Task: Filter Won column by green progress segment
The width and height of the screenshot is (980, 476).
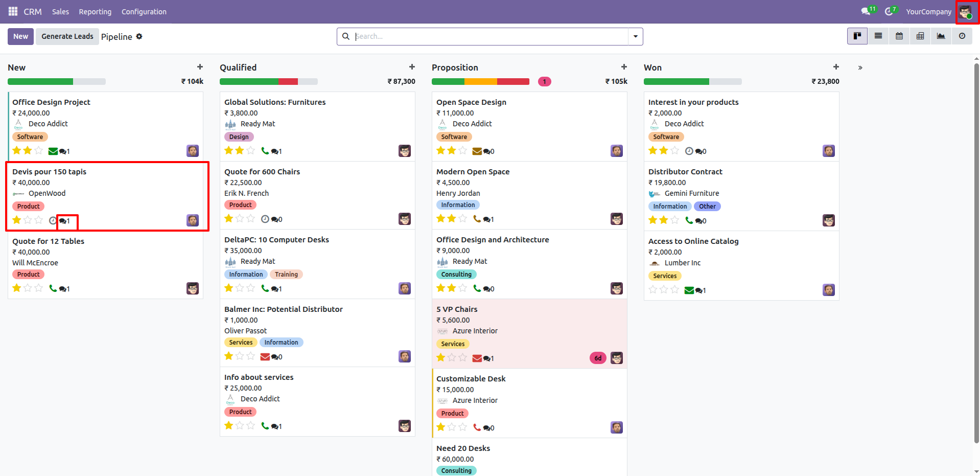Action: pyautogui.click(x=676, y=81)
